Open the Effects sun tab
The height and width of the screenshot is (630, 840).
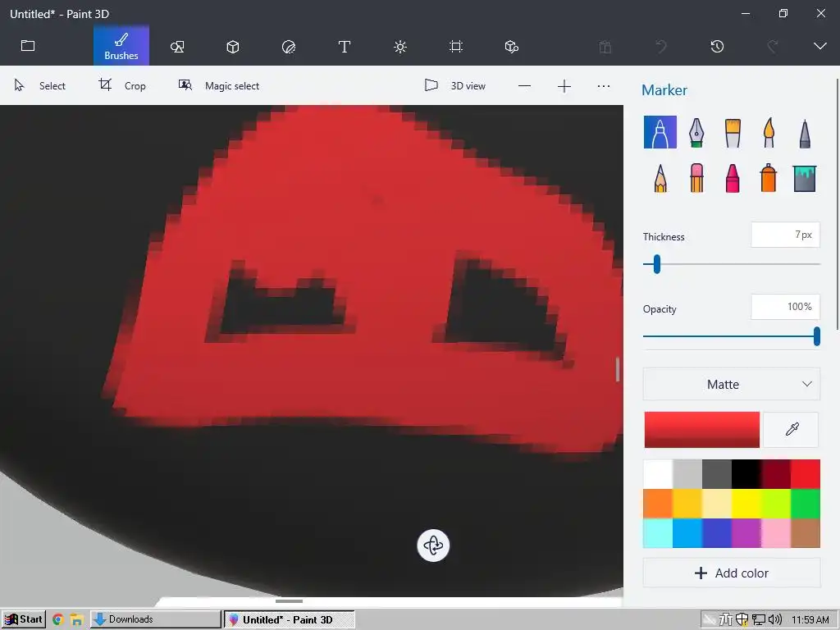point(400,47)
